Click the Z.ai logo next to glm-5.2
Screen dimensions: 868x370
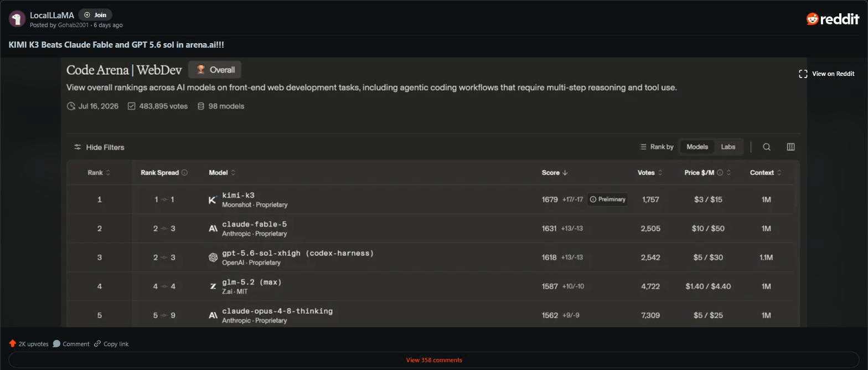pyautogui.click(x=213, y=286)
